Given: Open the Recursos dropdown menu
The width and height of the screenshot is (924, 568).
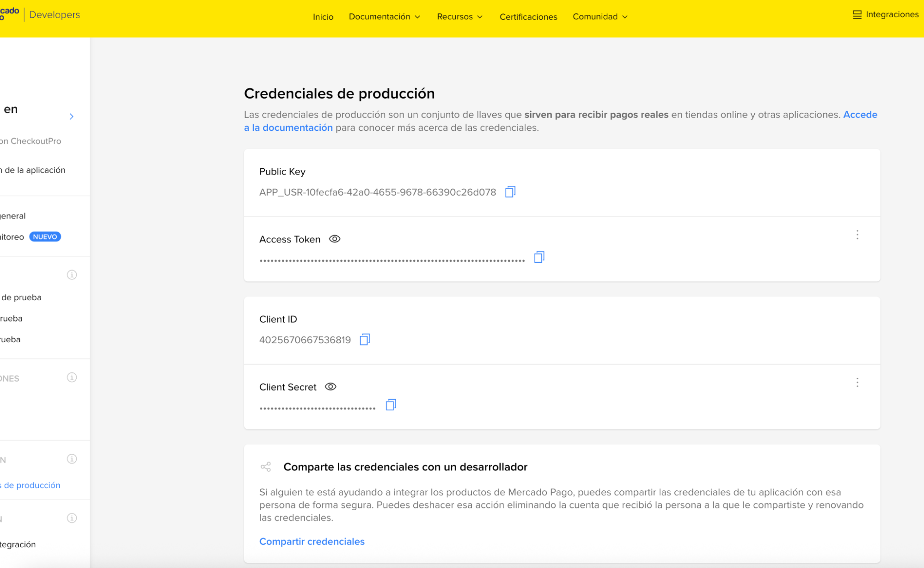Looking at the screenshot, I should [460, 17].
